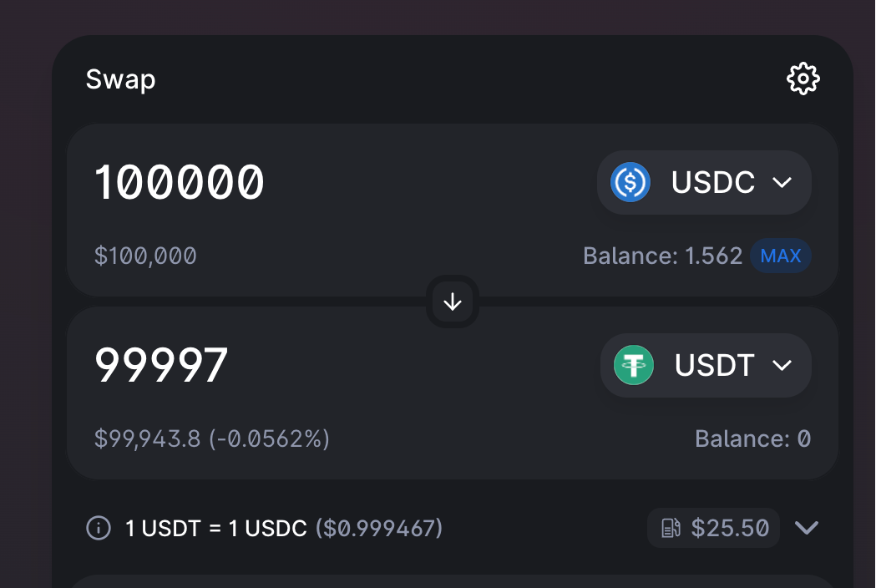876x588 pixels.
Task: Click the green USDT Tether logo
Action: tap(634, 366)
